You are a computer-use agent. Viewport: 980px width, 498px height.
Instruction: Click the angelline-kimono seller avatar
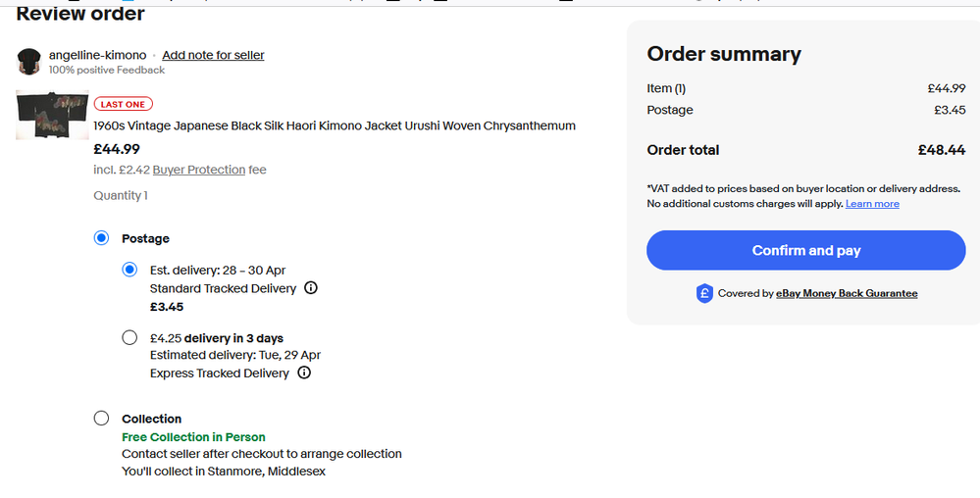[29, 61]
